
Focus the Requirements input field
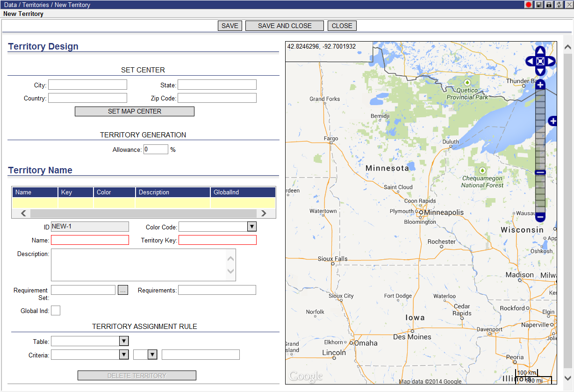(217, 290)
